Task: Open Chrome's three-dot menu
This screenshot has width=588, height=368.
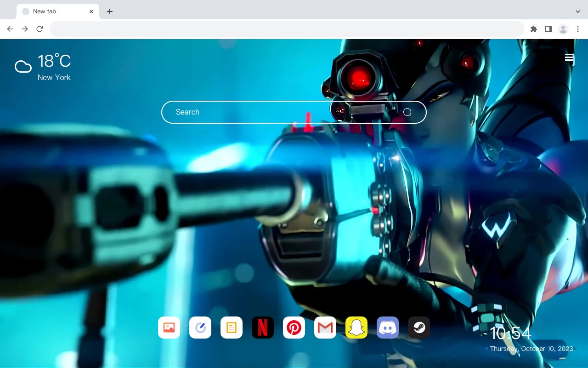Action: (x=577, y=29)
